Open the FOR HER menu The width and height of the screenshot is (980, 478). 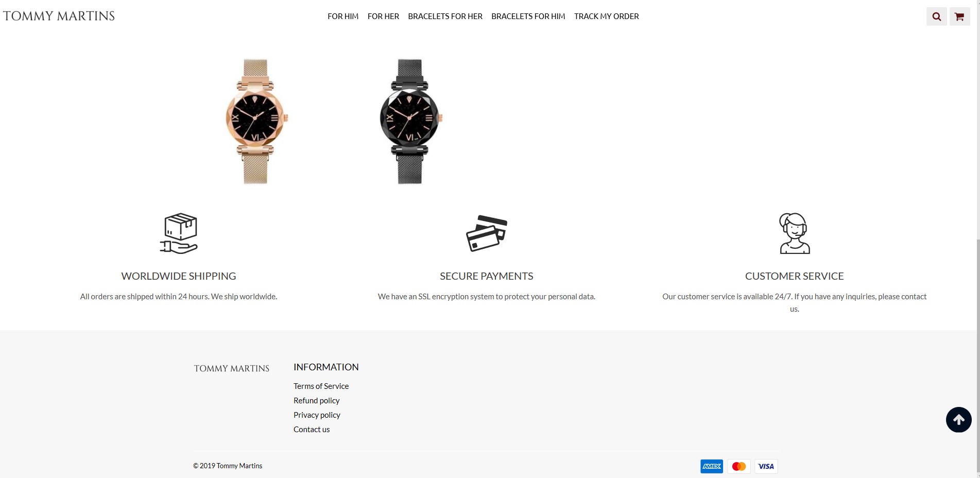[x=383, y=16]
